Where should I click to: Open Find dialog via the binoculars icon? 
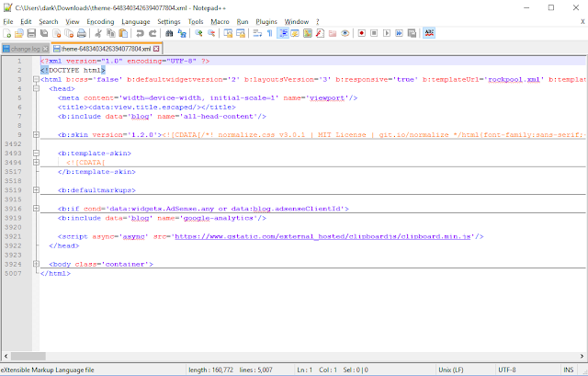169,33
